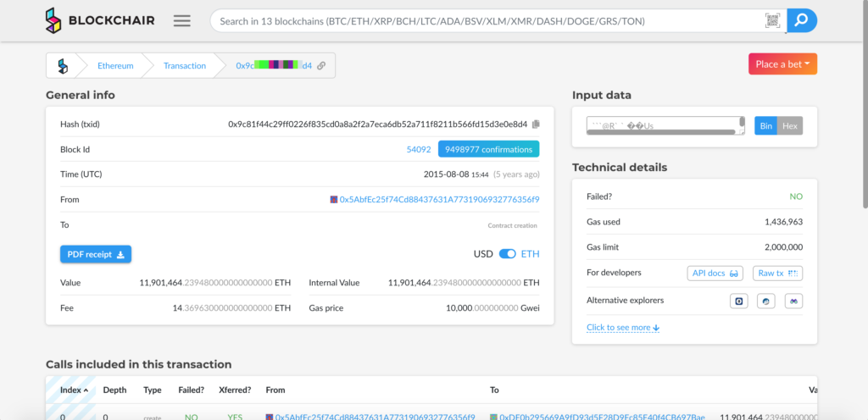Image resolution: width=868 pixels, height=420 pixels.
Task: Open the API docs button
Action: 716,273
